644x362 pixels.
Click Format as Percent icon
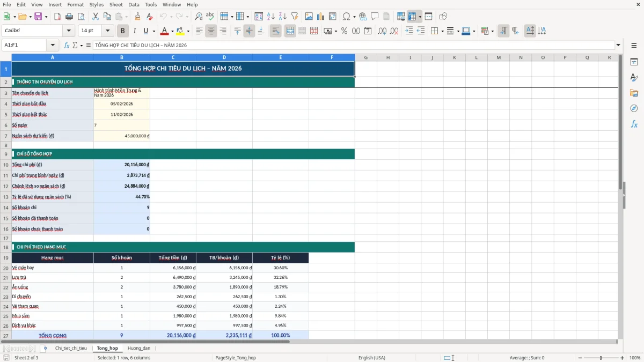pos(345,31)
